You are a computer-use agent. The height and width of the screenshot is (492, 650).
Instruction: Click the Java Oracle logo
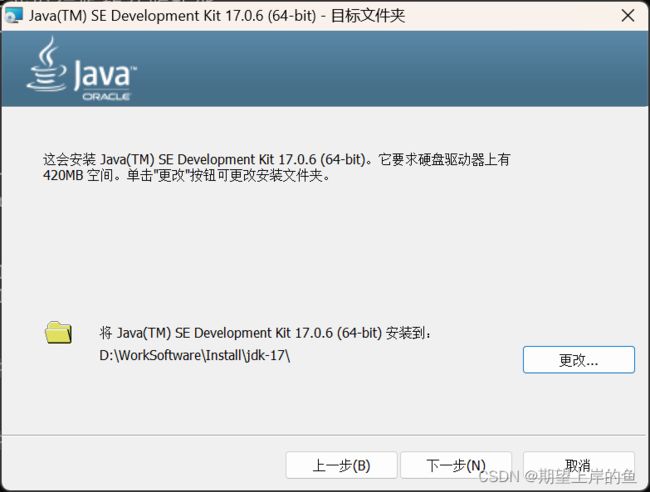[82, 69]
